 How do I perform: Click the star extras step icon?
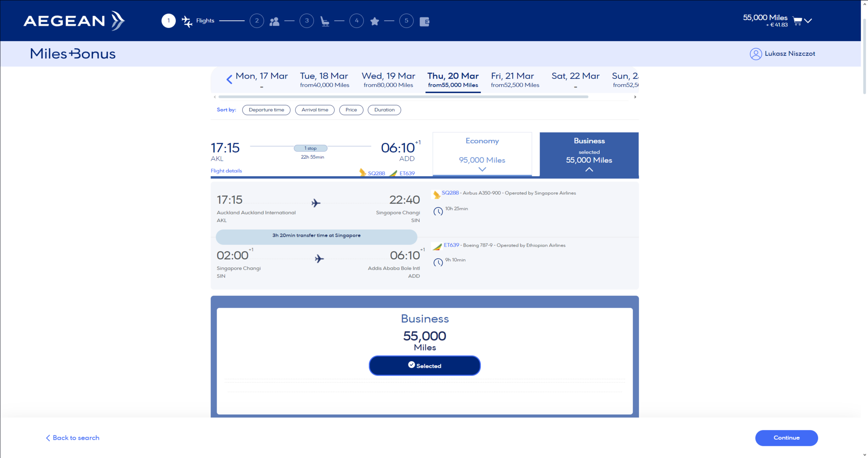(x=375, y=21)
